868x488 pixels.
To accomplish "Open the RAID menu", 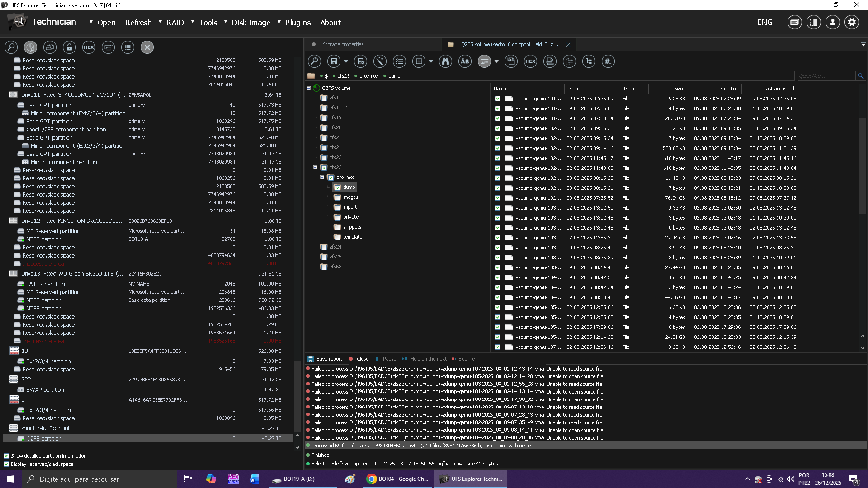I will coord(175,23).
